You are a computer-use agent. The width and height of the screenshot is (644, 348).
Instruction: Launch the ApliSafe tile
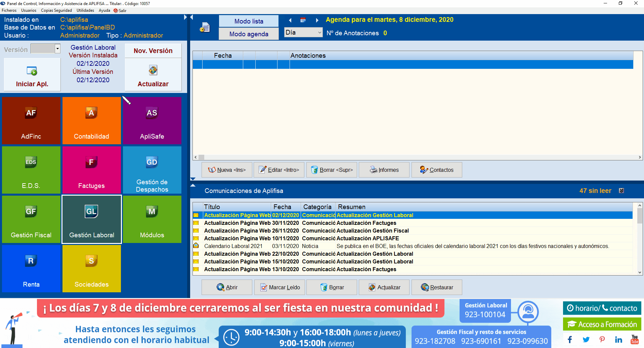(x=152, y=120)
